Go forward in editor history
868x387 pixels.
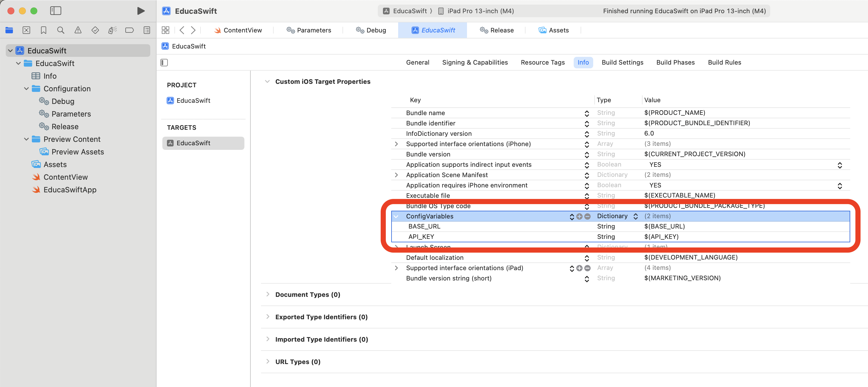pos(193,30)
